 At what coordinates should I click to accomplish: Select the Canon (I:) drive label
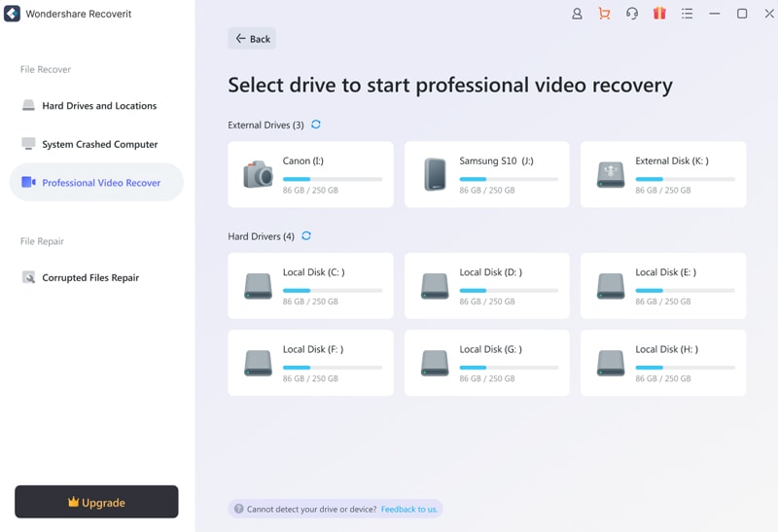click(303, 160)
